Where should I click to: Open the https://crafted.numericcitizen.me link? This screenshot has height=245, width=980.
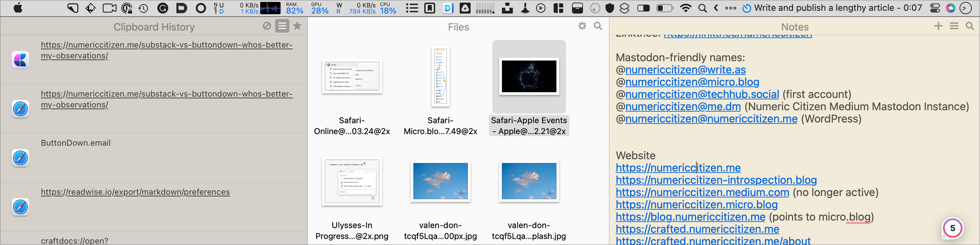698,229
